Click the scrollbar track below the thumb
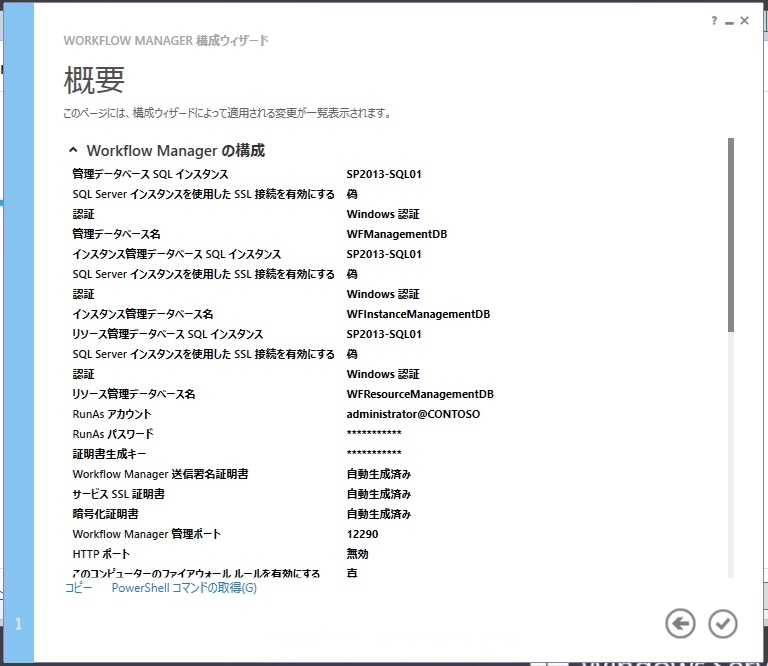This screenshot has width=768, height=666. (731, 454)
